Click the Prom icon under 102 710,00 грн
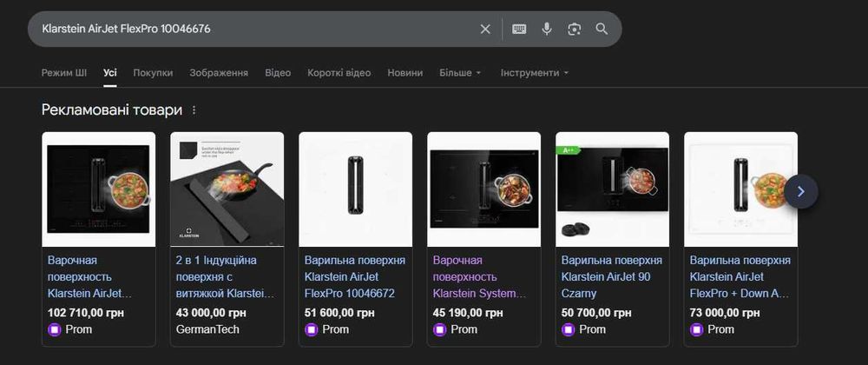This screenshot has height=365, width=868. tap(54, 329)
